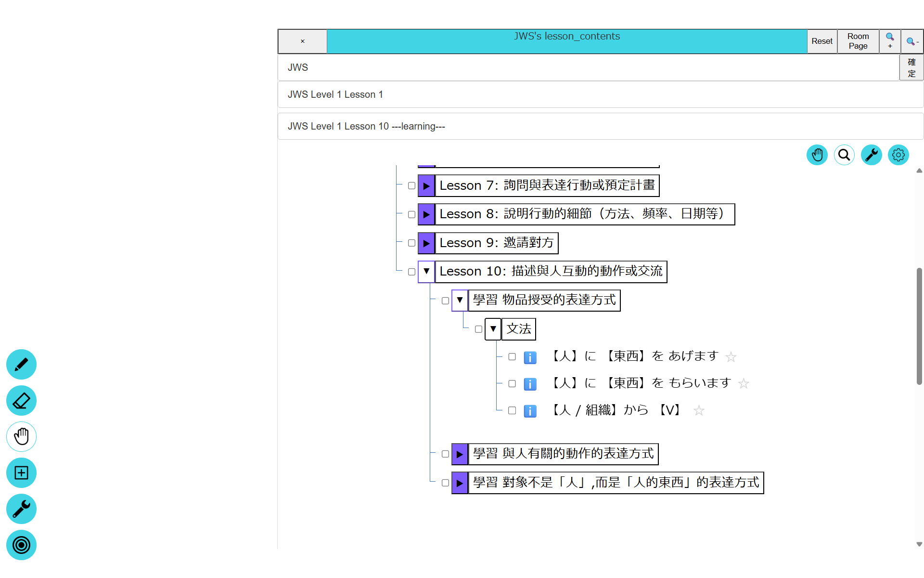
Task: Activate the hand pan tool in sidebar
Action: click(x=21, y=437)
